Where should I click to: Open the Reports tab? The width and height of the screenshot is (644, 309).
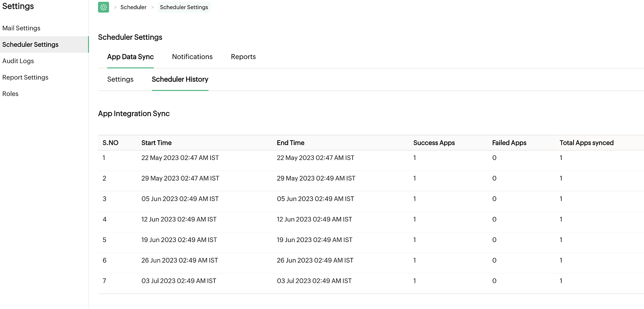click(x=243, y=57)
